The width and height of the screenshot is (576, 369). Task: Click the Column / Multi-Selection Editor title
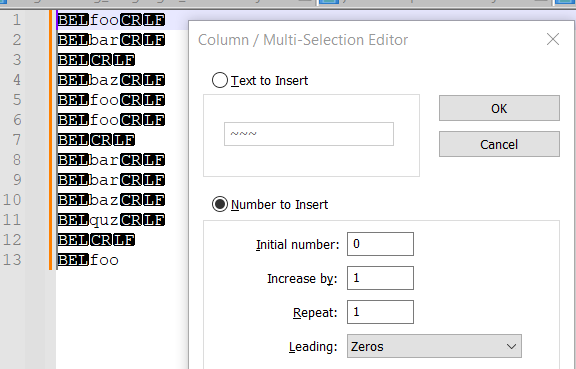coord(303,40)
